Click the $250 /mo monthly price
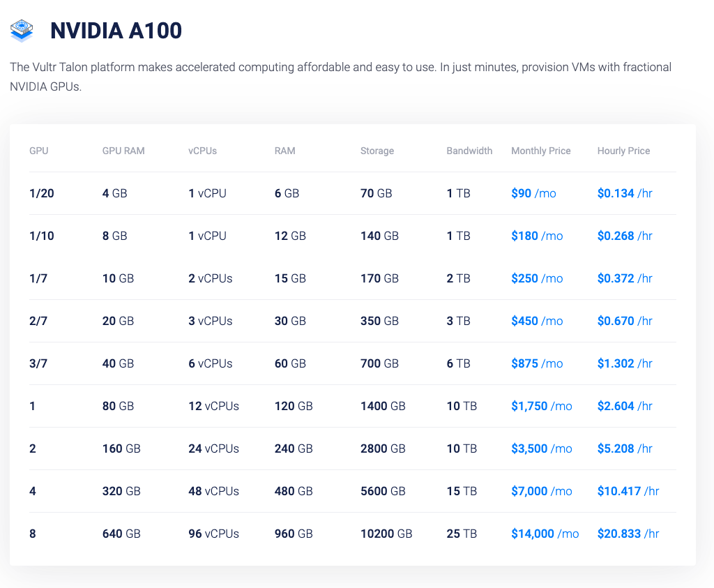 536,278
